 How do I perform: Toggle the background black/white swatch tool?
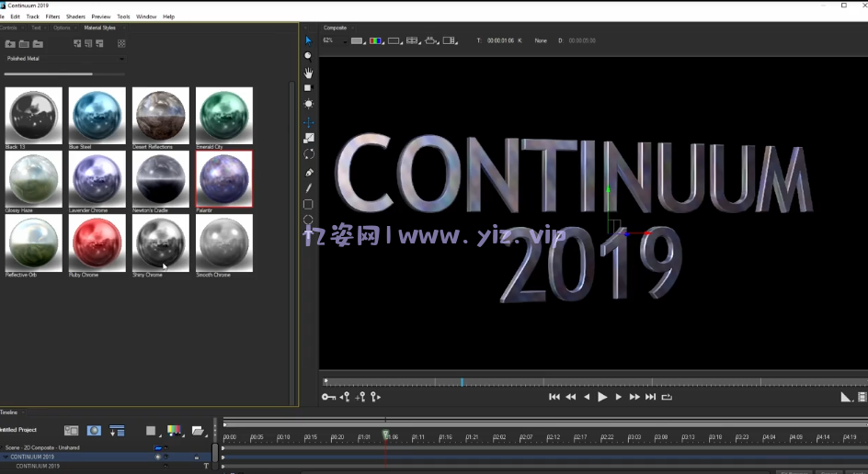(308, 88)
